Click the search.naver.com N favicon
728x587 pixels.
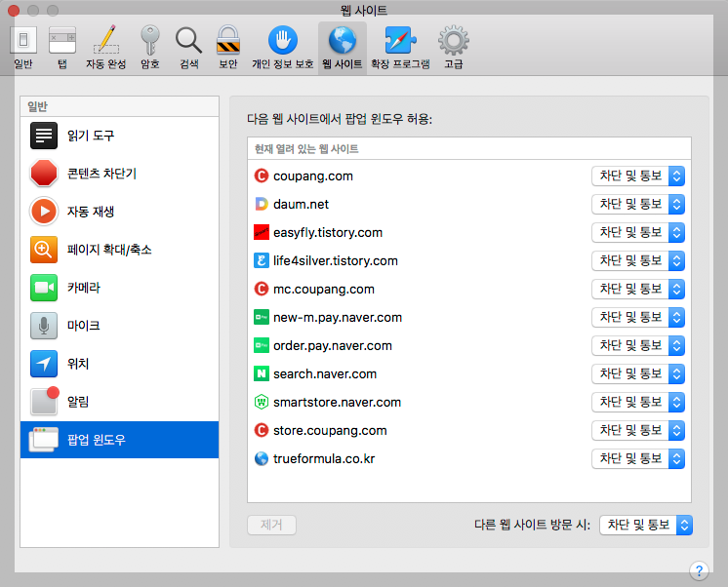[x=262, y=373]
